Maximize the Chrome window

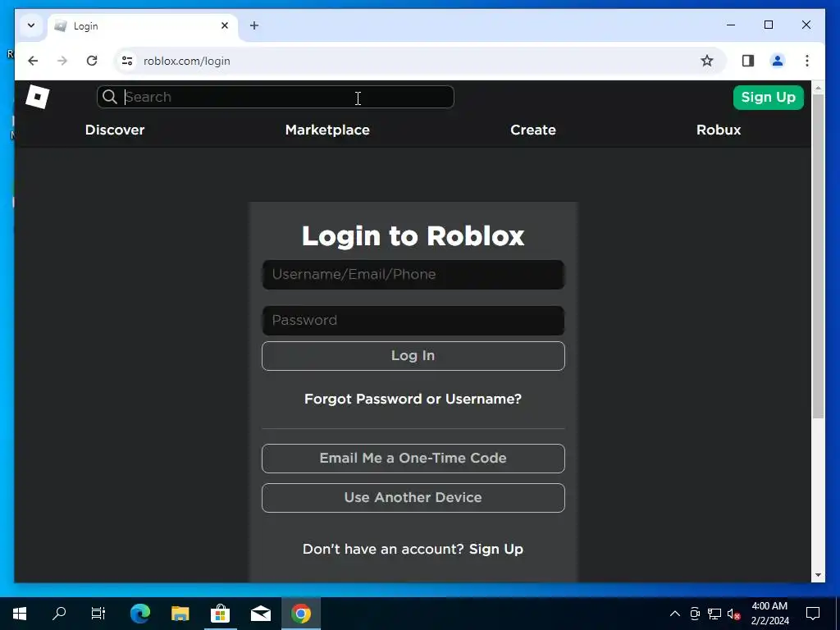tap(768, 25)
